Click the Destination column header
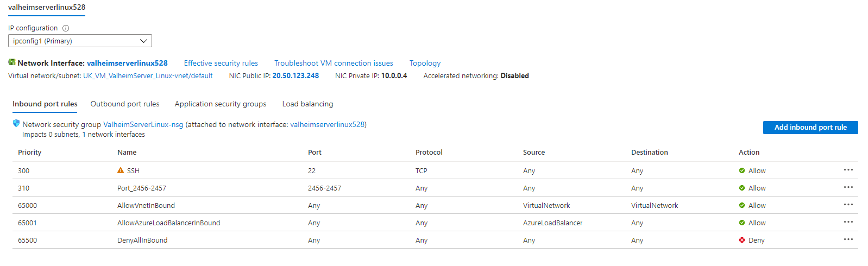This screenshot has width=868, height=266. (x=650, y=153)
